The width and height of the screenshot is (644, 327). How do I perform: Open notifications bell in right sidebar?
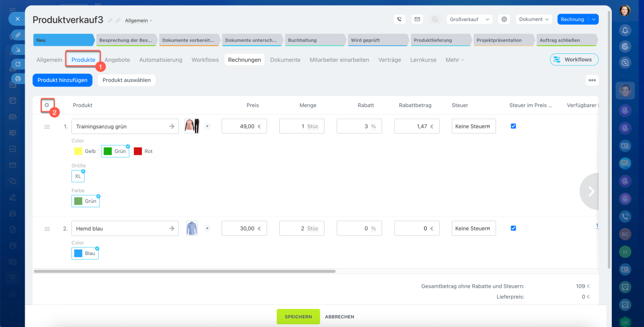click(625, 30)
